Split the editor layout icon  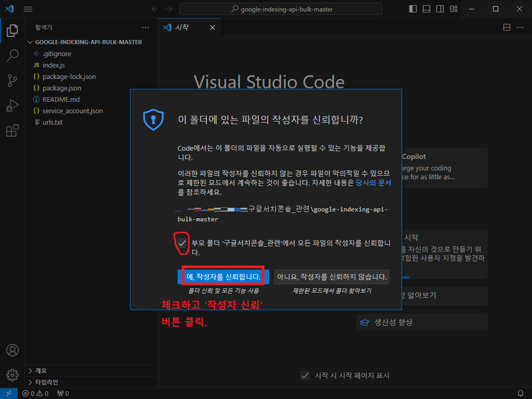tap(507, 28)
